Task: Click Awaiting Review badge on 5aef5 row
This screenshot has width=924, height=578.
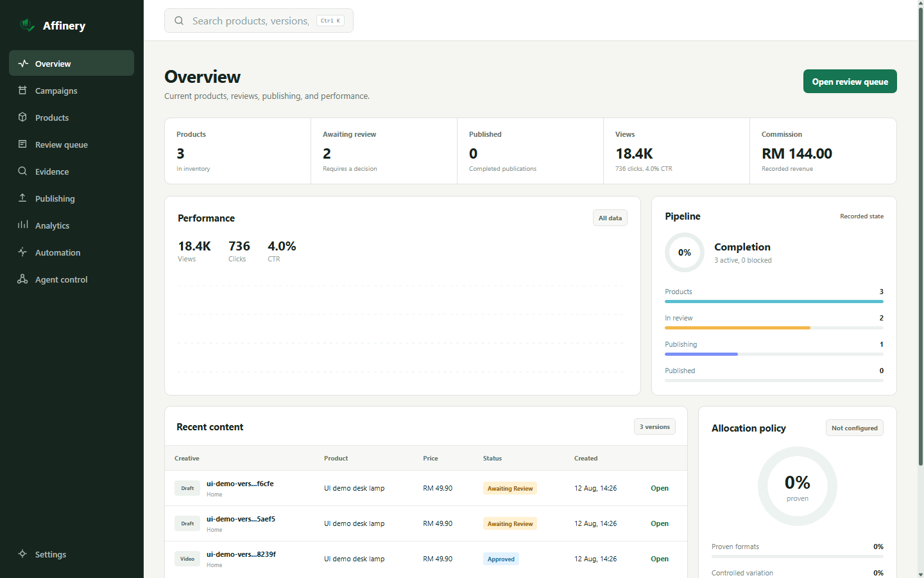Action: click(x=510, y=523)
